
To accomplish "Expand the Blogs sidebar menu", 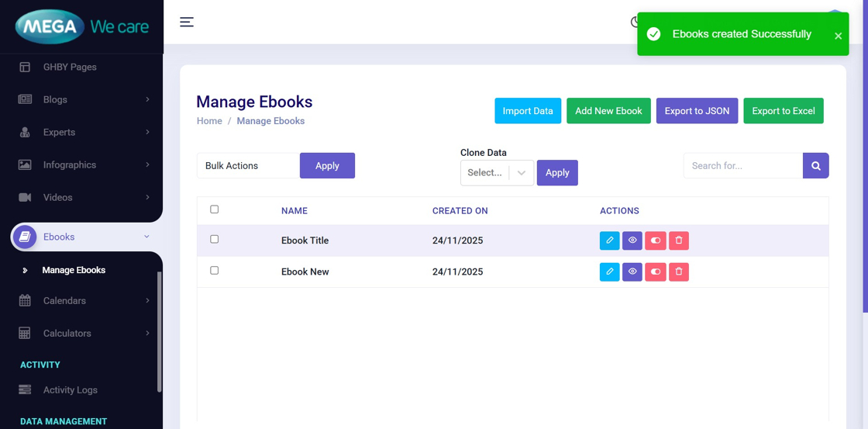I will [84, 99].
